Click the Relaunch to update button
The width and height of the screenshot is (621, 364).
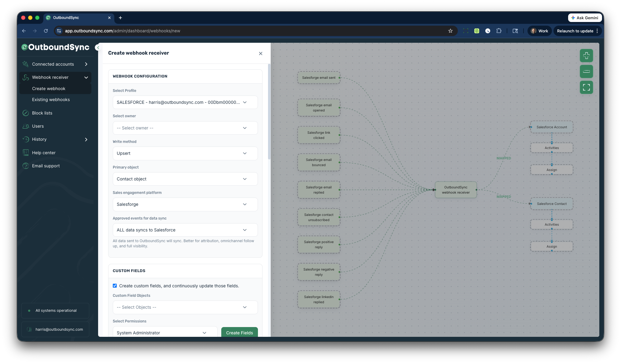point(575,31)
